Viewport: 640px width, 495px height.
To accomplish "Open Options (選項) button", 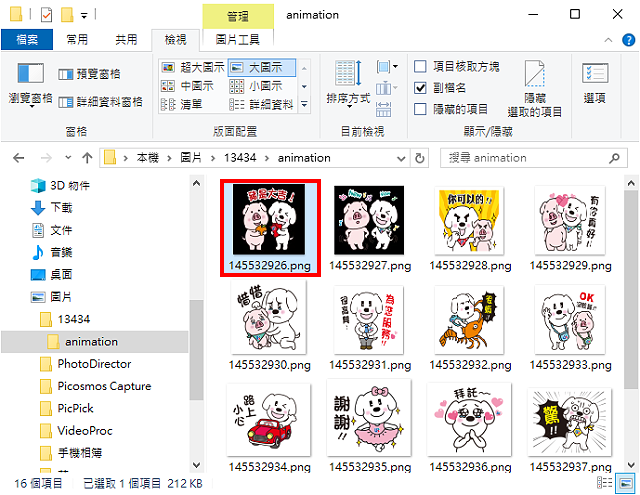I will click(595, 84).
